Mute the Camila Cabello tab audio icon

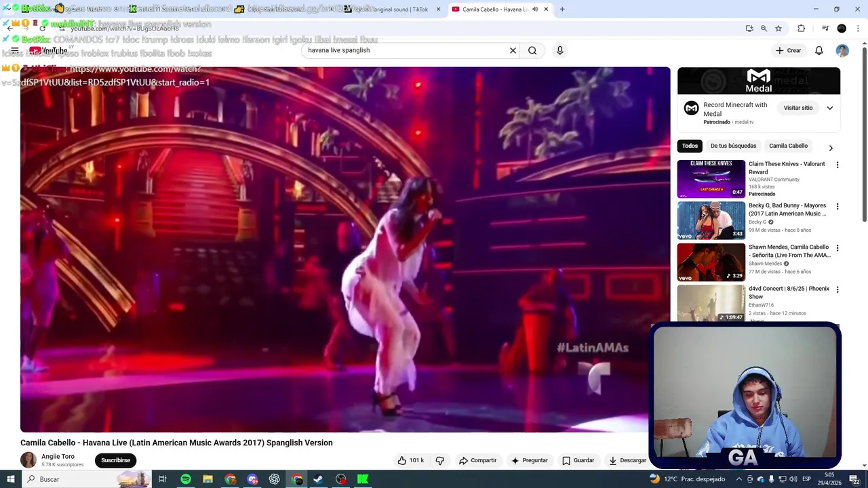535,9
